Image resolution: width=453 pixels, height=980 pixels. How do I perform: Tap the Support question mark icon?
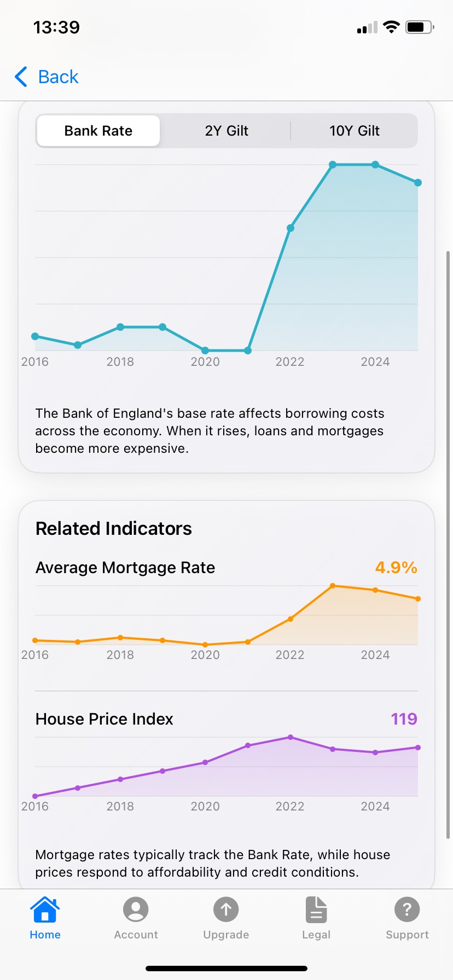[x=407, y=908]
